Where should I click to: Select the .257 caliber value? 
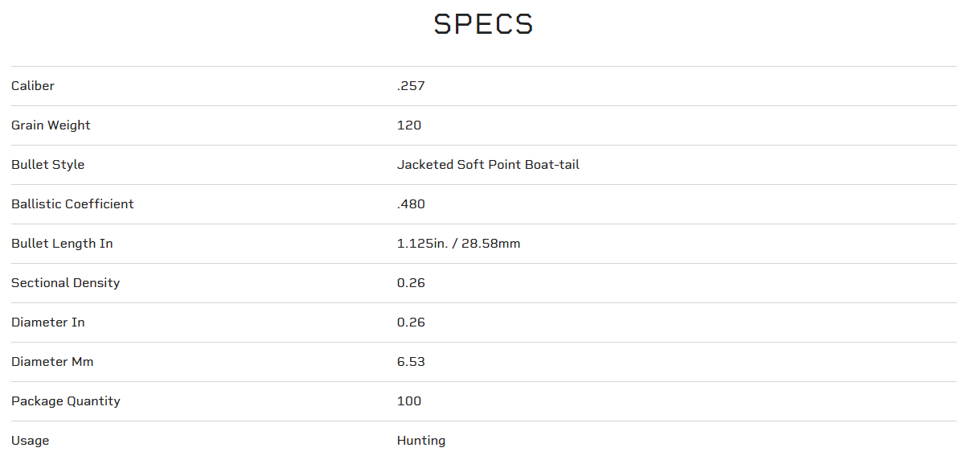[x=411, y=86]
